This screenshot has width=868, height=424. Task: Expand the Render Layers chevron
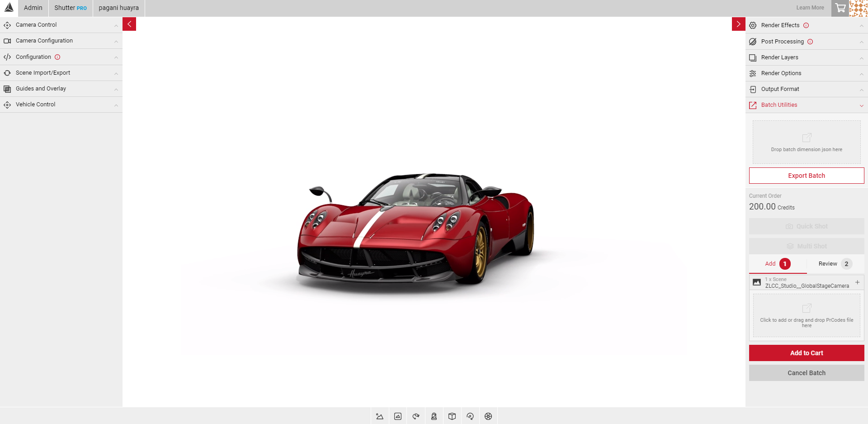(861, 58)
